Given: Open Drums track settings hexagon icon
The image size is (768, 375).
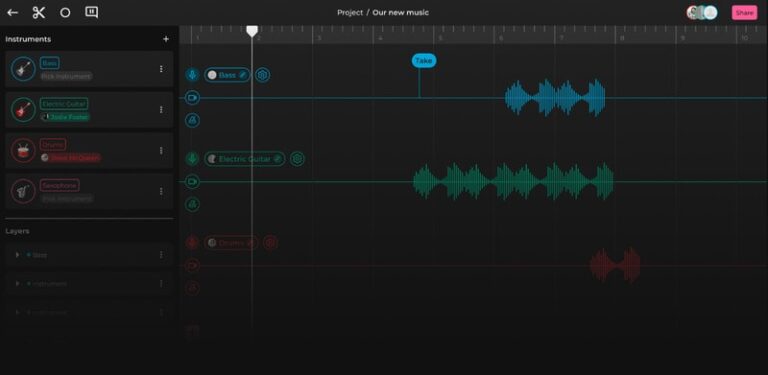Looking at the screenshot, I should (x=270, y=242).
